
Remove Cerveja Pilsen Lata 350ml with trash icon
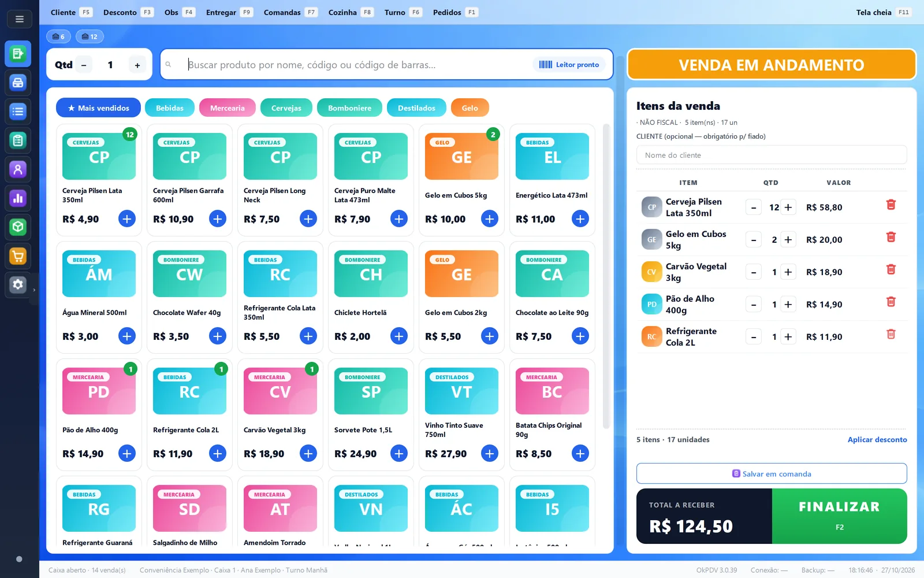(891, 205)
